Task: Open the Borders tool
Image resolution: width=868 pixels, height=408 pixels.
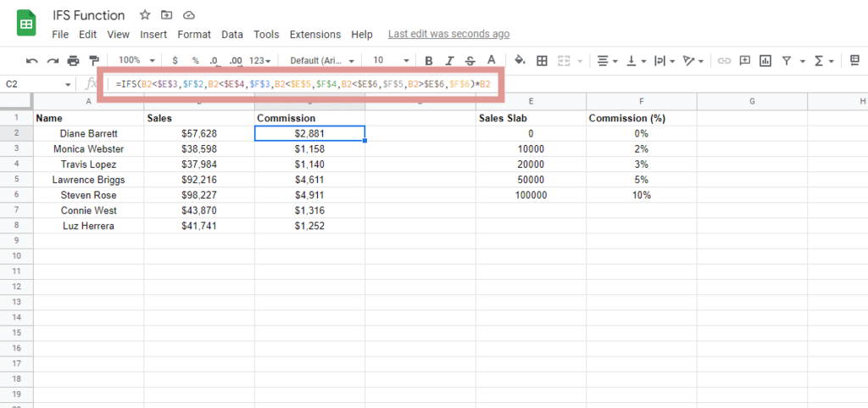Action: [x=542, y=60]
